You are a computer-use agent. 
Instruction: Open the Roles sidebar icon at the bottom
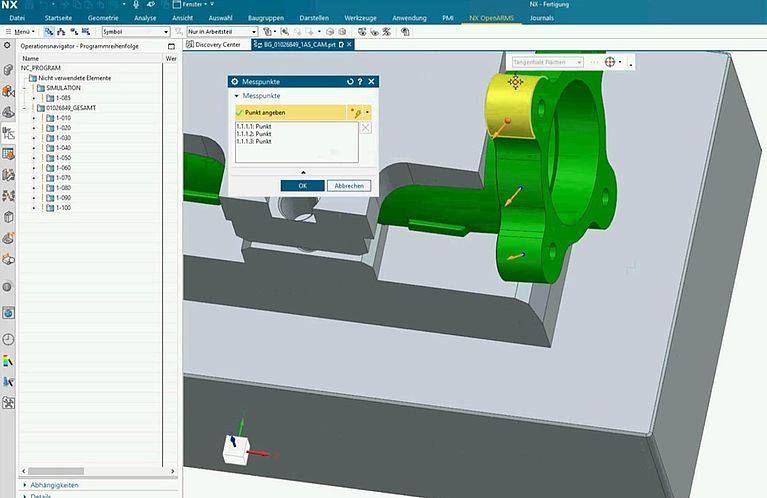tap(8, 403)
